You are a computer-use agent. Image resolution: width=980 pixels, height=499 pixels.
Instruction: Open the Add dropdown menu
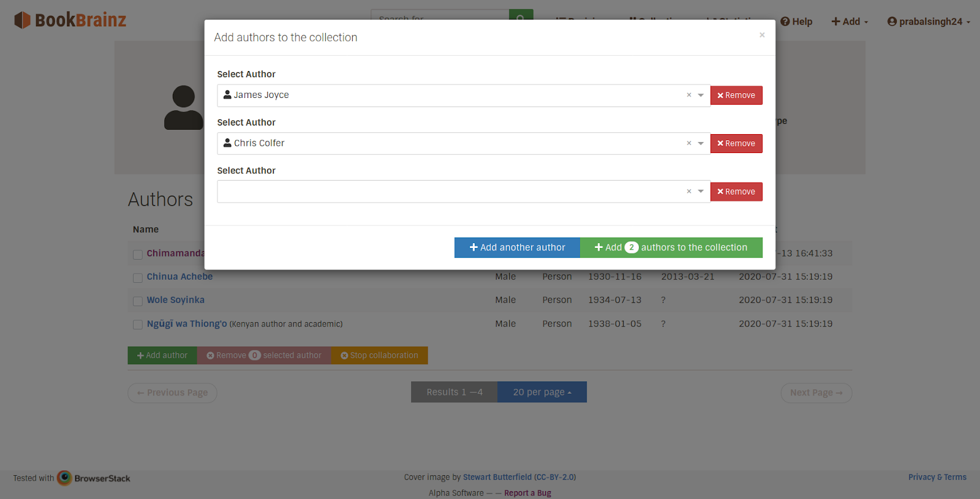click(x=850, y=21)
